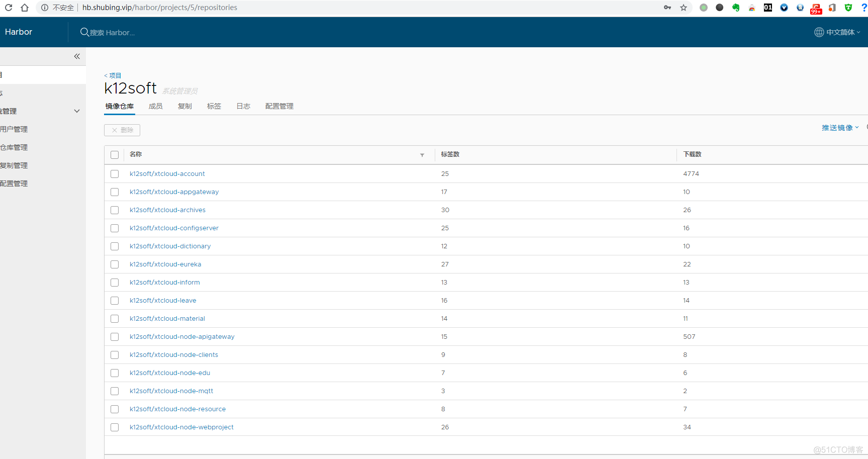Open the 复制 tab

(185, 106)
